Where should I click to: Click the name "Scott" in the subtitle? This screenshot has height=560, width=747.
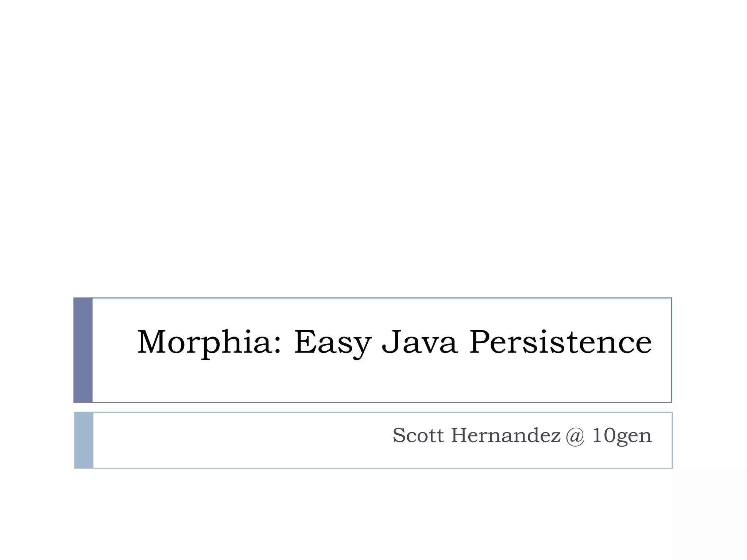click(418, 435)
